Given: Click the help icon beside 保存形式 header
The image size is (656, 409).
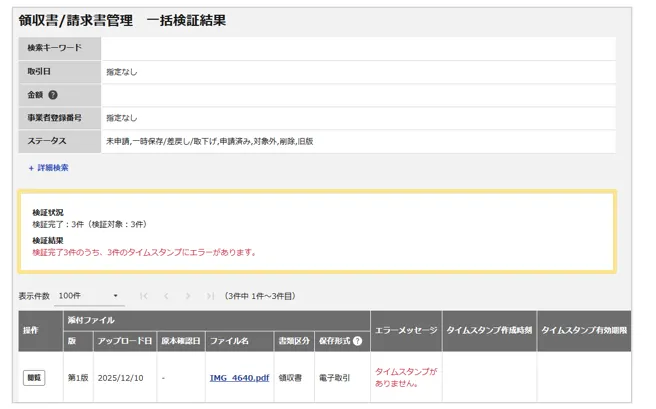Looking at the screenshot, I should [x=357, y=341].
